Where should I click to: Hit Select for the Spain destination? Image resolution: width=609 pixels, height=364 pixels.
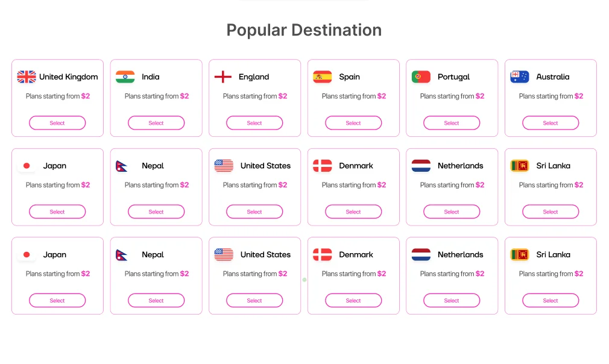coord(353,123)
